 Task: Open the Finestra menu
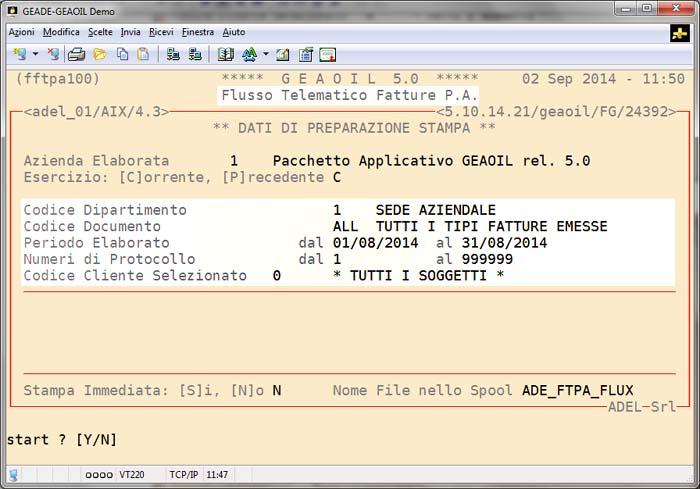click(197, 32)
